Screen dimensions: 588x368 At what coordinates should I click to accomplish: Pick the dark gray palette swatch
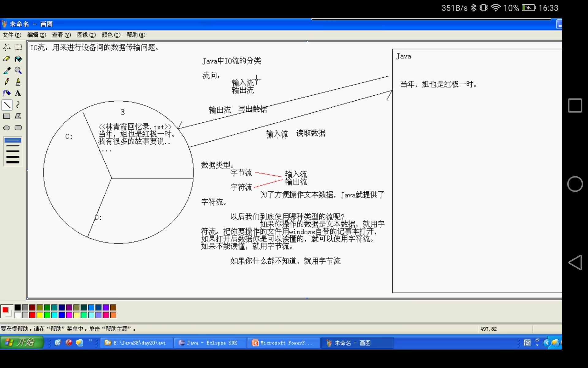[25, 308]
